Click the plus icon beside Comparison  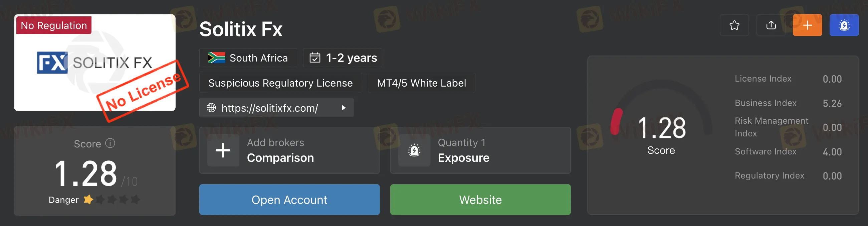223,150
